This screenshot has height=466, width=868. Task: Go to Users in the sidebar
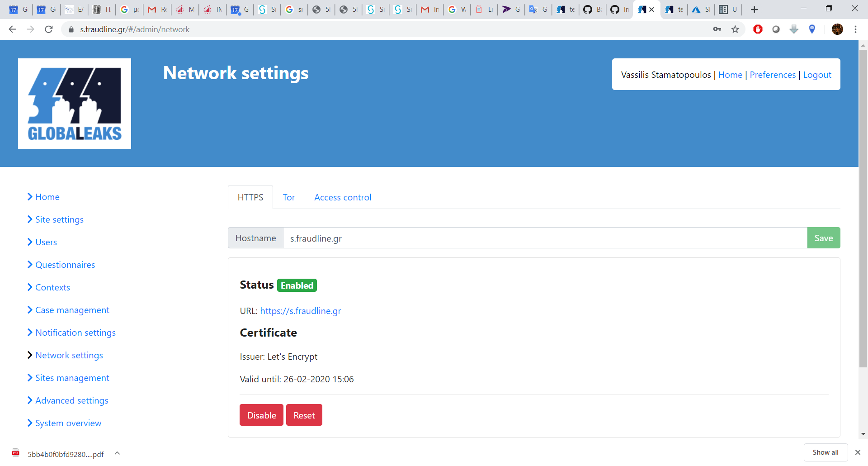pyautogui.click(x=46, y=242)
